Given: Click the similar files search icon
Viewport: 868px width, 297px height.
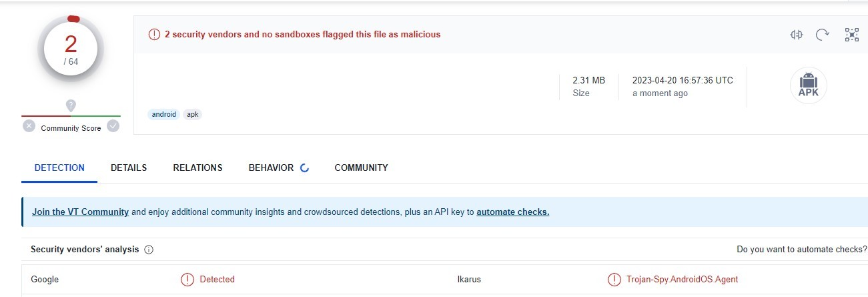Looking at the screenshot, I should click(x=795, y=35).
